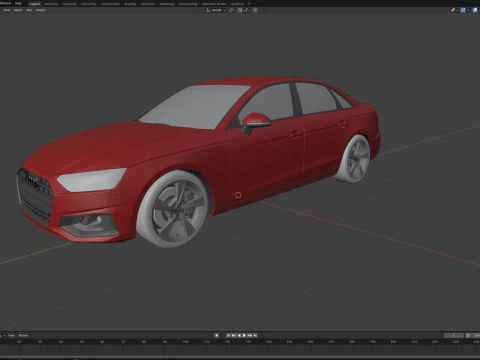Open the snapping options dropdown
Image resolution: width=480 pixels, height=360 pixels.
(247, 10)
